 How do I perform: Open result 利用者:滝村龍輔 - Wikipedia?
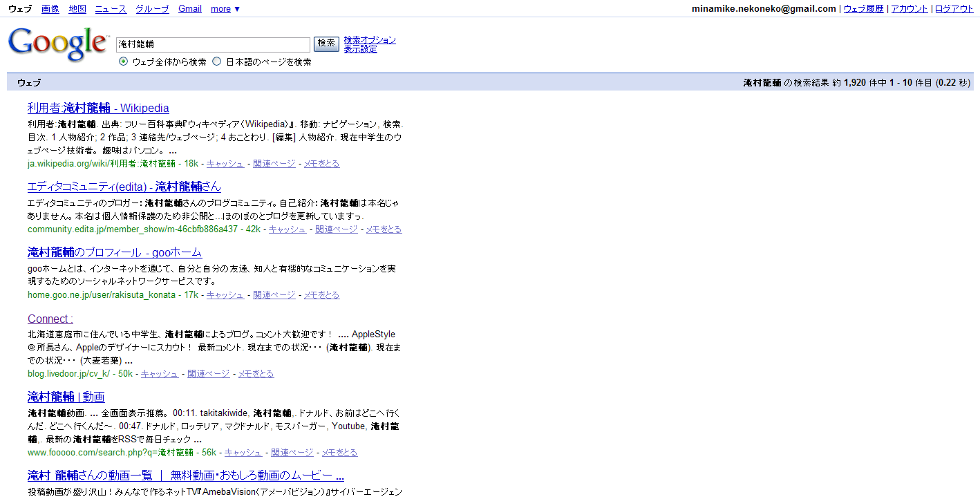tap(98, 108)
